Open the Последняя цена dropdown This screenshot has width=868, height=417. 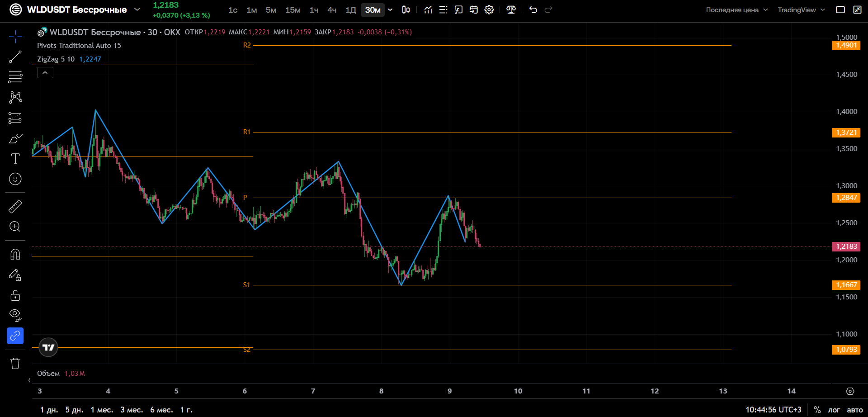[736, 10]
